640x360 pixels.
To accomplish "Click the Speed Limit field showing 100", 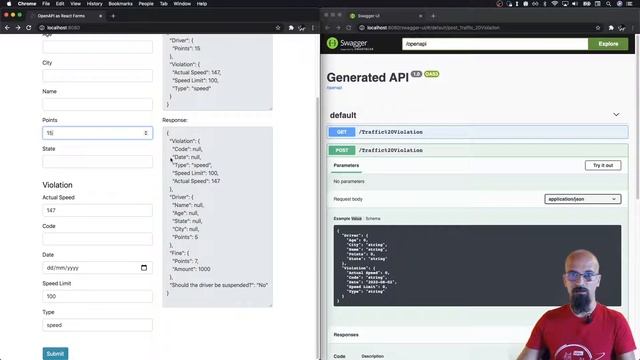I will 98,296.
